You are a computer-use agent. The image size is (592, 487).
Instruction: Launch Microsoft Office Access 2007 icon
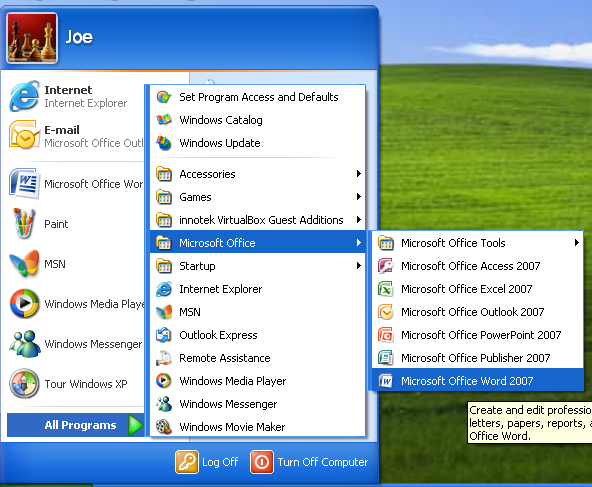(385, 266)
